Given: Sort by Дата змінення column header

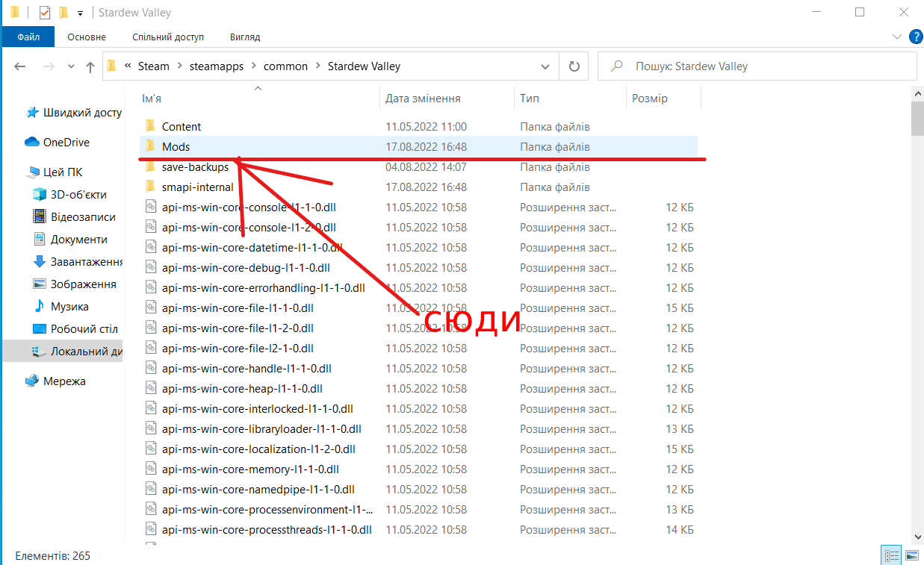Looking at the screenshot, I should [x=423, y=99].
